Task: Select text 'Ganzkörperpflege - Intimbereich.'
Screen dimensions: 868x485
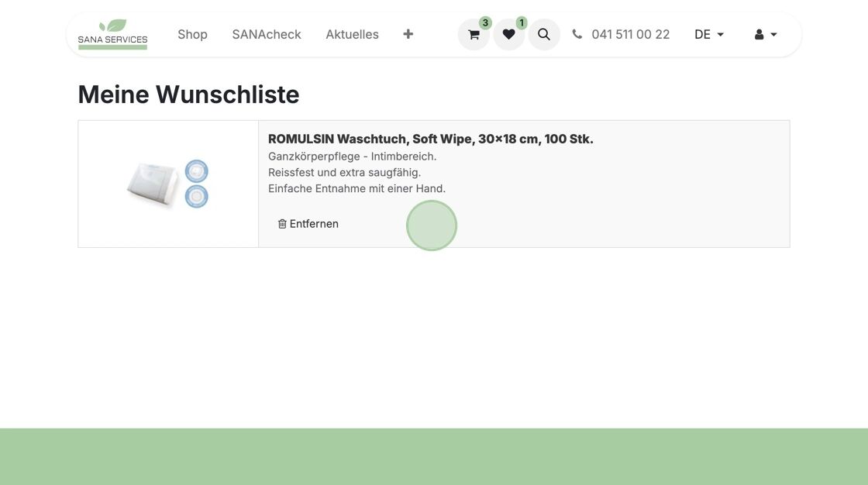Action: pyautogui.click(x=352, y=157)
